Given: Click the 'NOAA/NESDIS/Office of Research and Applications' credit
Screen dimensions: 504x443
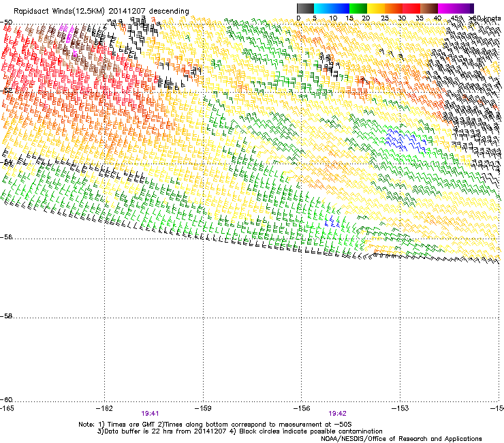Looking at the screenshot, I should (x=401, y=439).
